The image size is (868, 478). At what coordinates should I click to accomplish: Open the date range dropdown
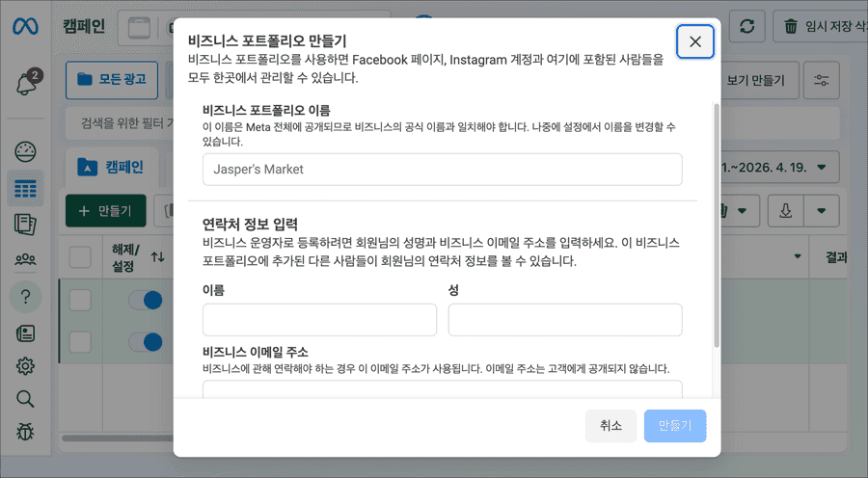pos(779,167)
